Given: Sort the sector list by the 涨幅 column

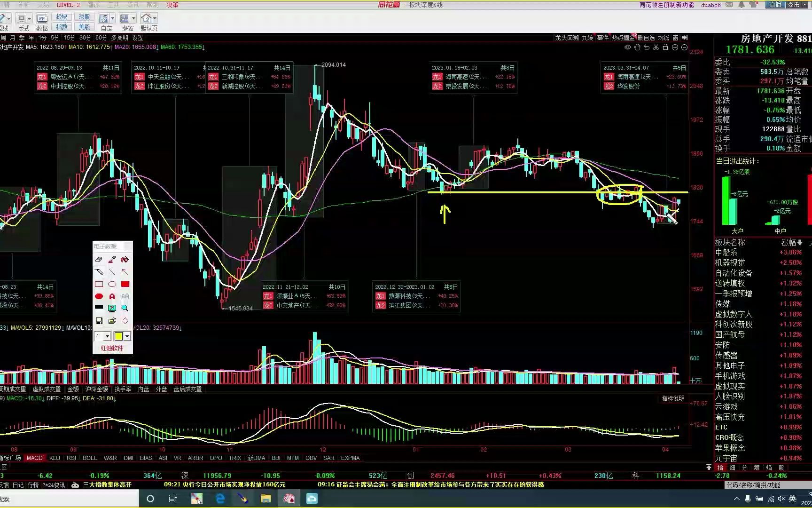Looking at the screenshot, I should (x=791, y=242).
